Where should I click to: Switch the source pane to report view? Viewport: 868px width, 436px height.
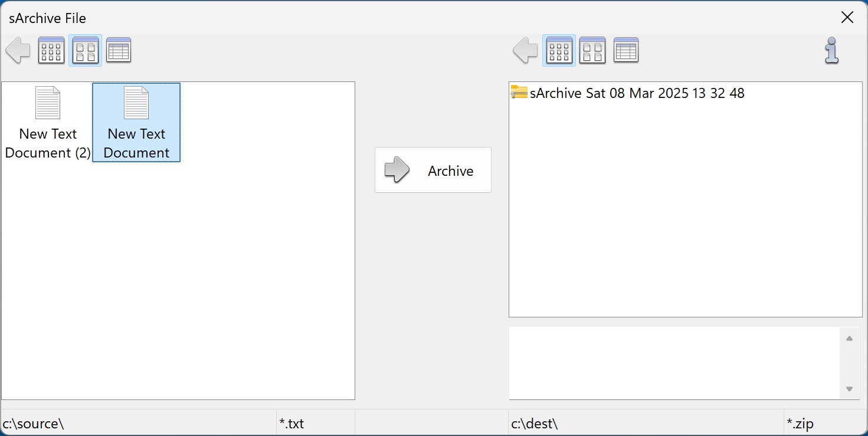pyautogui.click(x=119, y=50)
